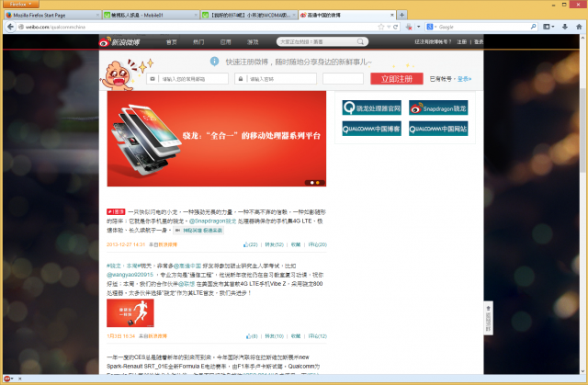
Task: Click the add-on icon with red X
Action: point(409,27)
